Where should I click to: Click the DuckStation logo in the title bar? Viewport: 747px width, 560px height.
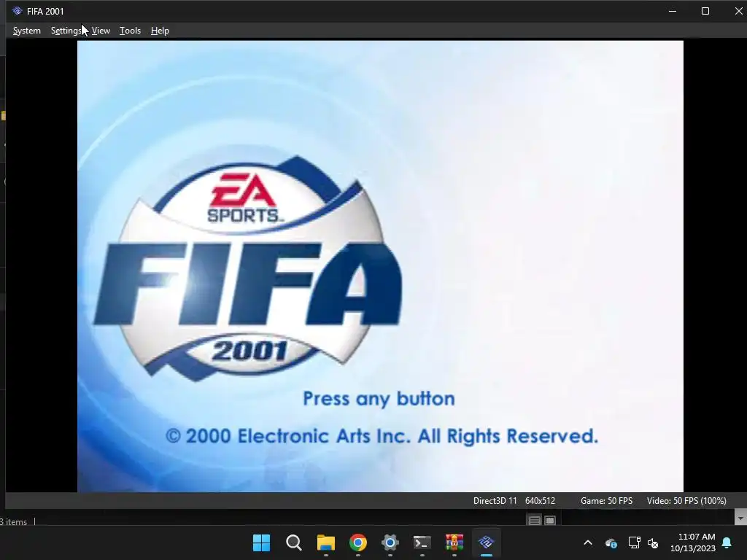pyautogui.click(x=18, y=11)
